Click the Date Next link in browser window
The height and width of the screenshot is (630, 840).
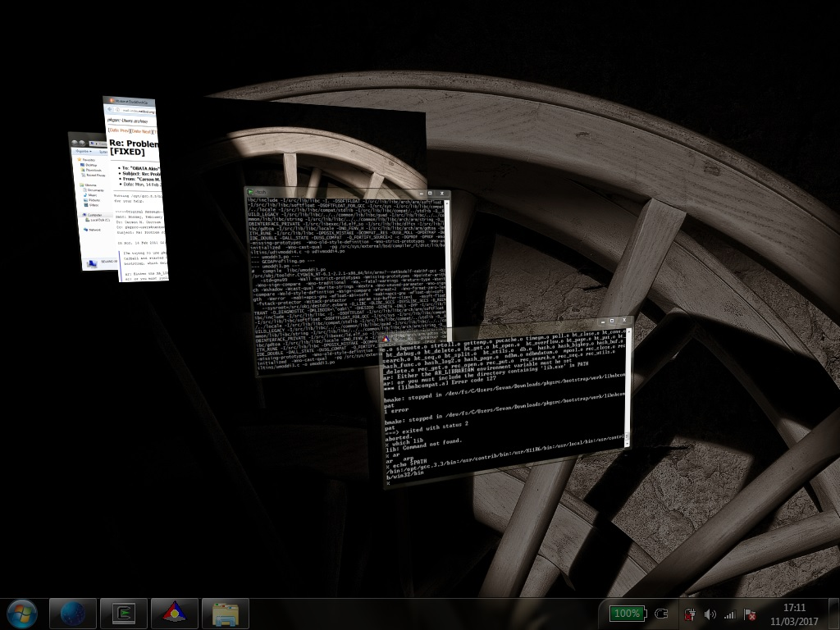click(x=141, y=130)
